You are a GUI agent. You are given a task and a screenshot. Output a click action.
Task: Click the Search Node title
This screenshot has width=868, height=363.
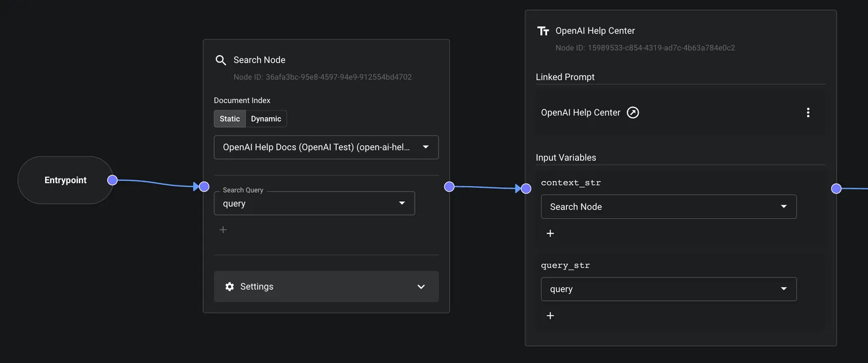pyautogui.click(x=259, y=60)
